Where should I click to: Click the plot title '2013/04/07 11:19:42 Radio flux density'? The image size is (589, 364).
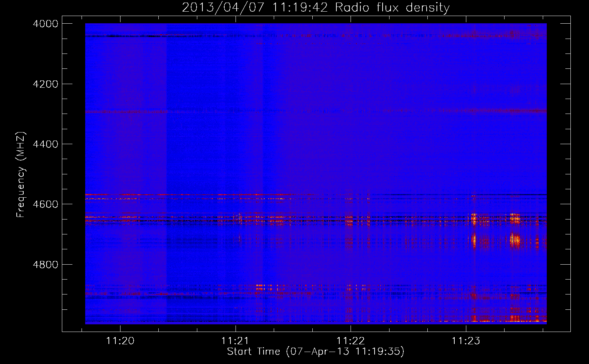click(316, 8)
